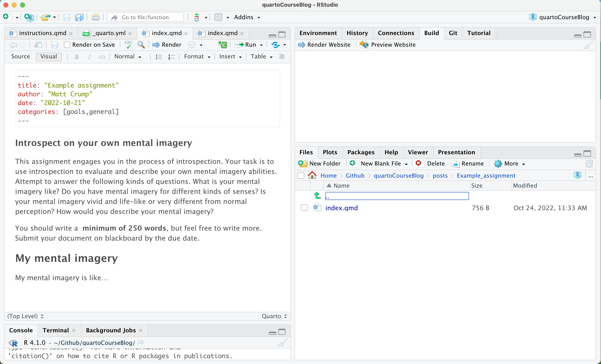Expand the Format dropdown menu
Viewport: 601px width, 364px height.
coord(197,57)
